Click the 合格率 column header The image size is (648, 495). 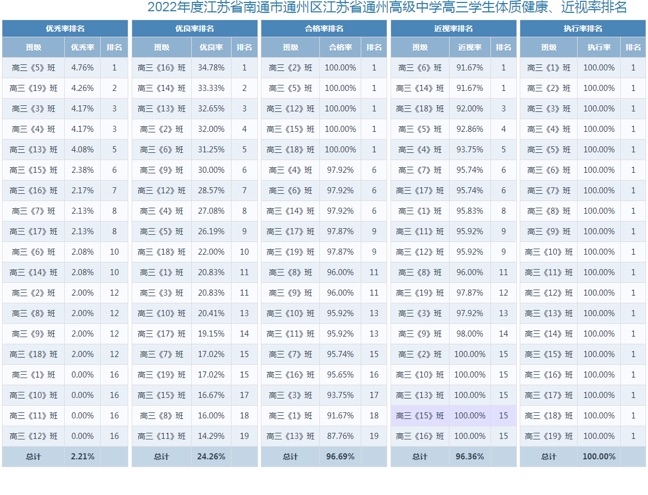point(340,47)
